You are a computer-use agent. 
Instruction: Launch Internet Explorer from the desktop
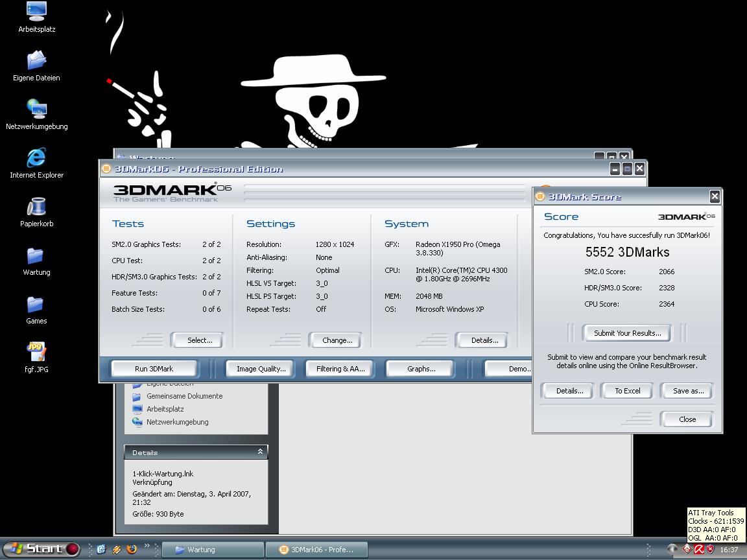[x=37, y=163]
